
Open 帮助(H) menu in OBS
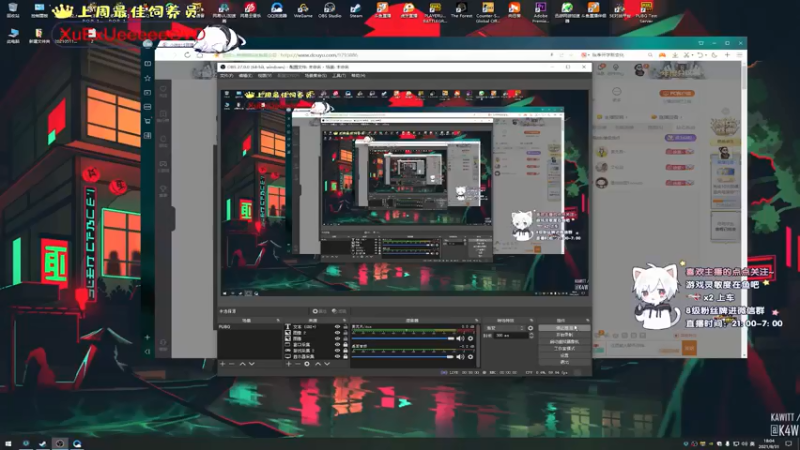tap(358, 76)
